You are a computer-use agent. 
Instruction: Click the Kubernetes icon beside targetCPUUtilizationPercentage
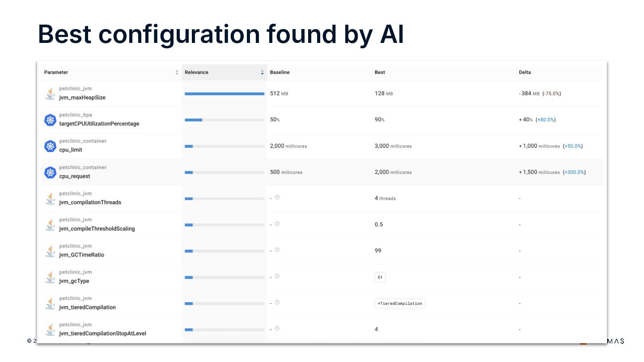pos(50,120)
